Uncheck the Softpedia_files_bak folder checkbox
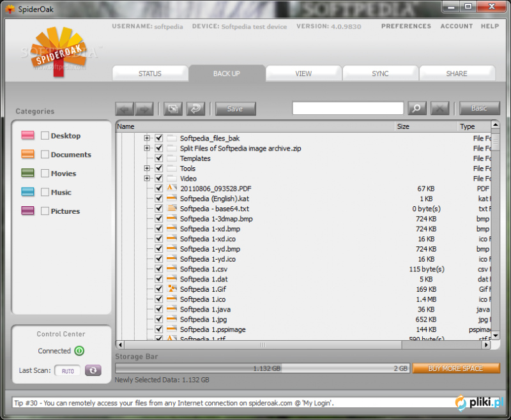 [x=158, y=138]
